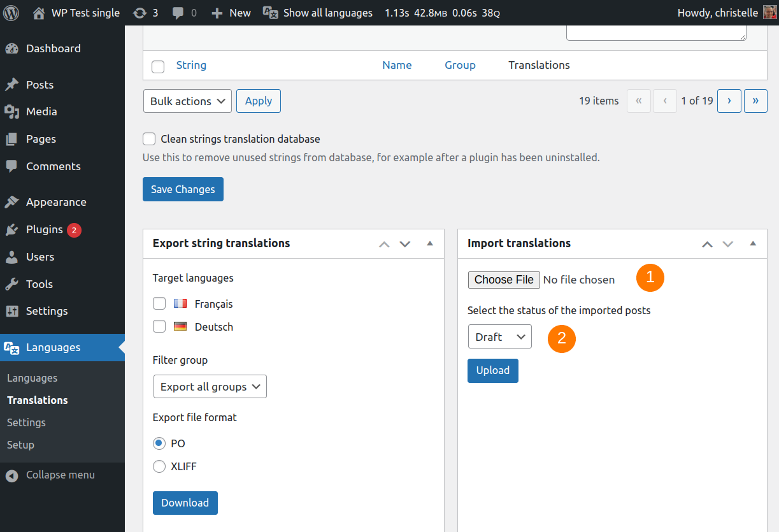Screen dimensions: 779x532
Task: Click Save Changes
Action: (x=183, y=189)
